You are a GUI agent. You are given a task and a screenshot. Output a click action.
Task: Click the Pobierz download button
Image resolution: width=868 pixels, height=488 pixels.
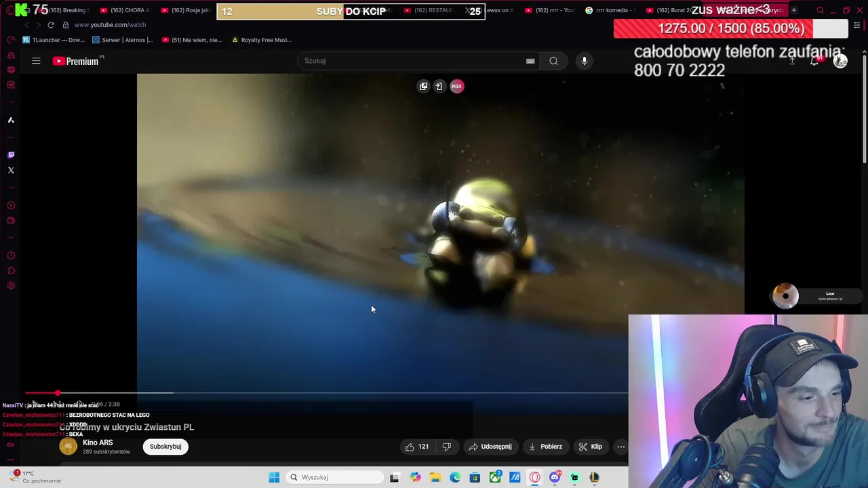(545, 447)
